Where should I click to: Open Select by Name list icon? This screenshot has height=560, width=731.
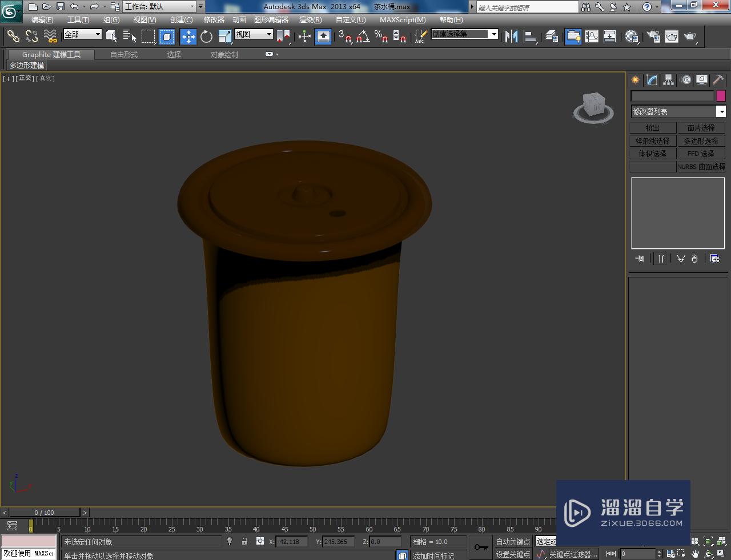pyautogui.click(x=130, y=37)
